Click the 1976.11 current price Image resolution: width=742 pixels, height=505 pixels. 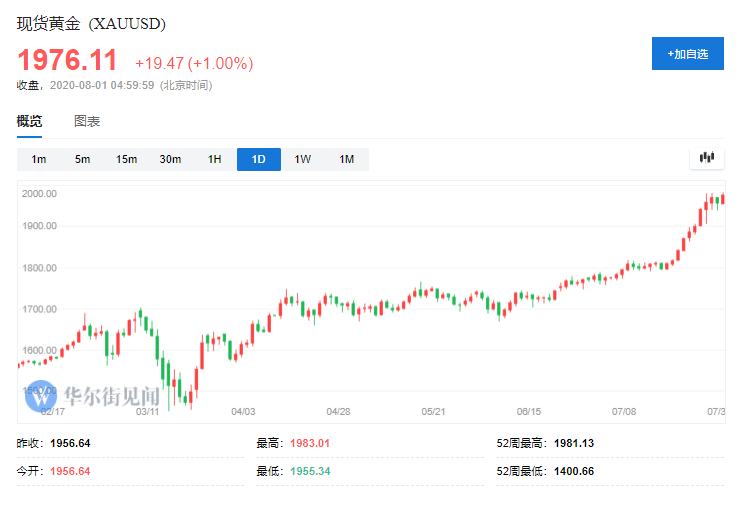tap(67, 61)
